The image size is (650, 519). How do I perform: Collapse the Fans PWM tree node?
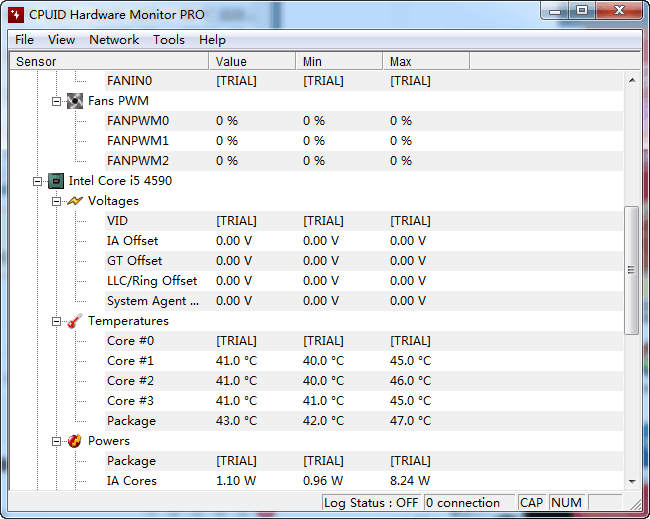point(57,101)
